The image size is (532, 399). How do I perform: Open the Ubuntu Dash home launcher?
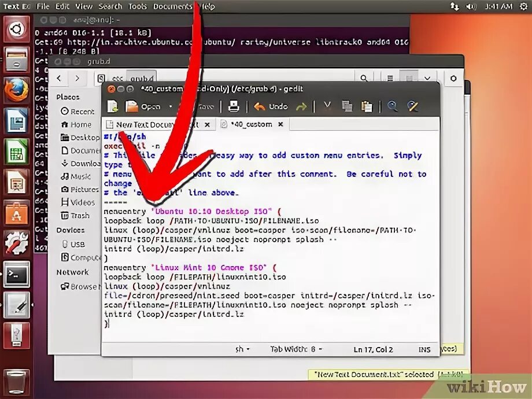tap(16, 29)
